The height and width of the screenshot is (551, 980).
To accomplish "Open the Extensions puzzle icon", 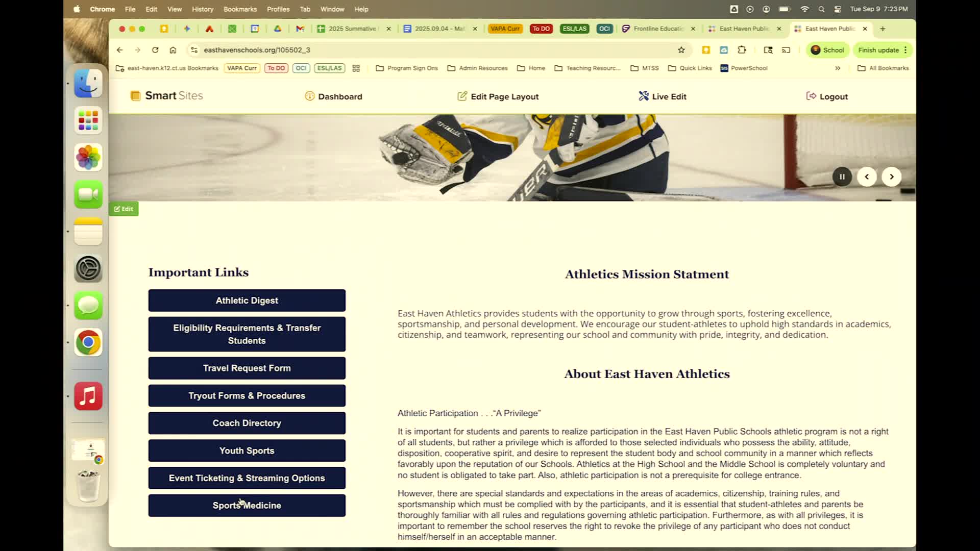I will (x=742, y=50).
